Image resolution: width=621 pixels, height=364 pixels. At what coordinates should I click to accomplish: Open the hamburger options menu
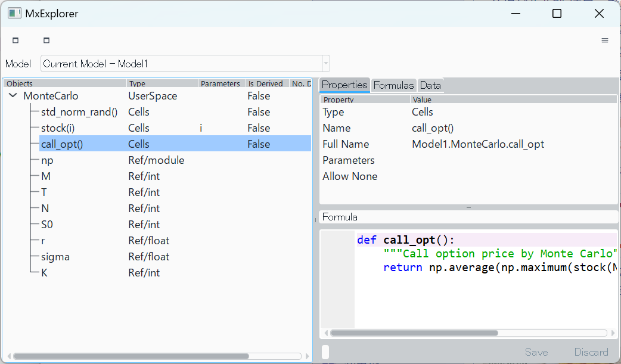(x=604, y=41)
